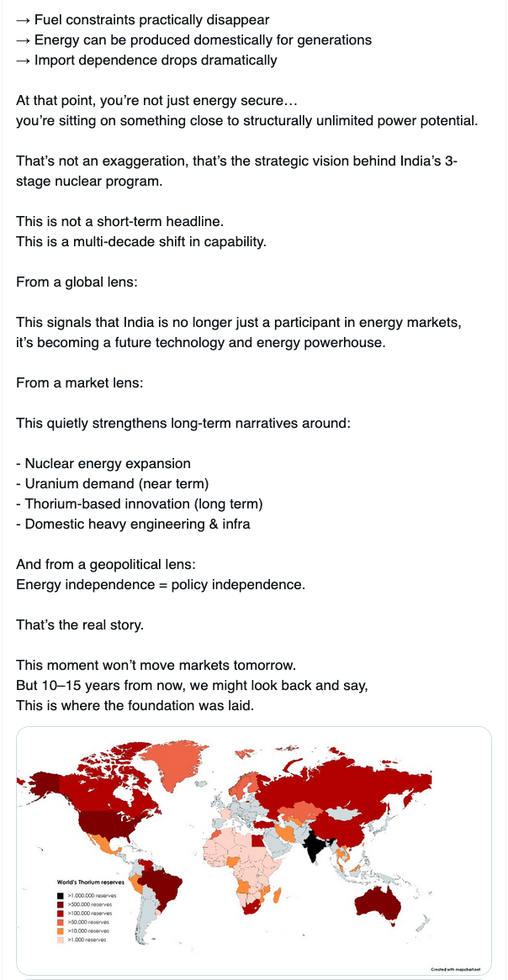This screenshot has width=508, height=980.
Task: Click the "Thorium-based innovation (long term)" line
Action: [140, 503]
